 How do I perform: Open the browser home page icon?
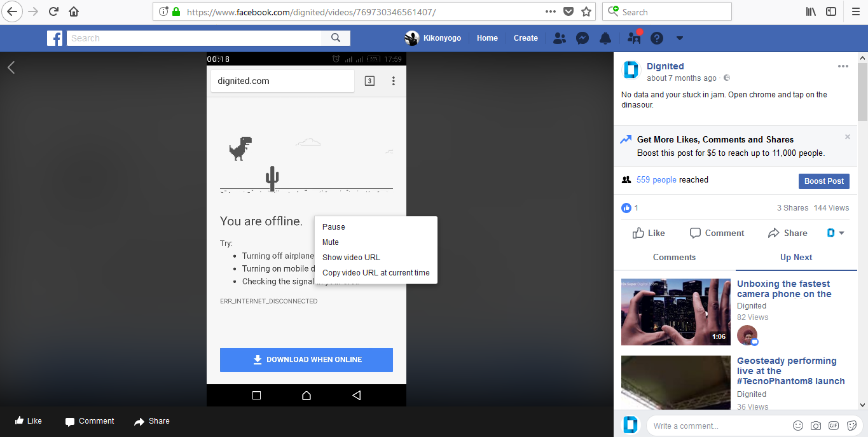click(x=74, y=11)
